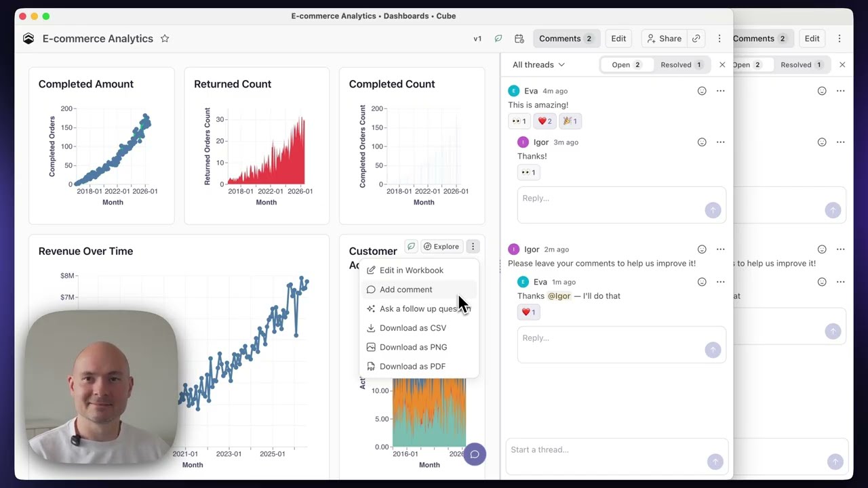Screen dimensions: 868x488
Task: Click Igor's avatar on the 'Thanks!' reply
Action: (523, 142)
